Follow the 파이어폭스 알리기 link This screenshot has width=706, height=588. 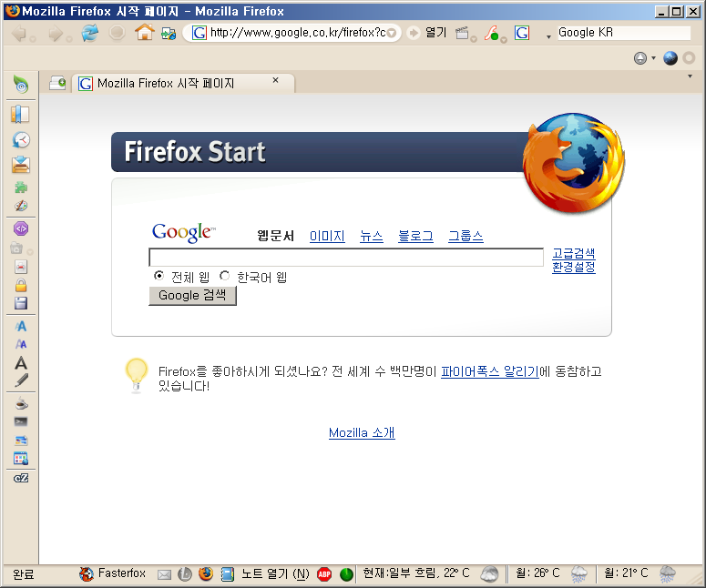tap(489, 371)
